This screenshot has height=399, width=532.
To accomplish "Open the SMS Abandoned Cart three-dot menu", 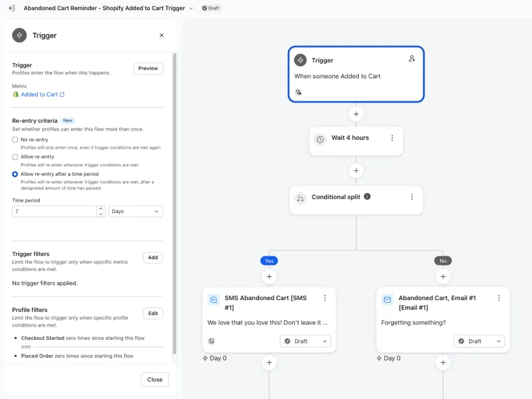I will (x=325, y=298).
